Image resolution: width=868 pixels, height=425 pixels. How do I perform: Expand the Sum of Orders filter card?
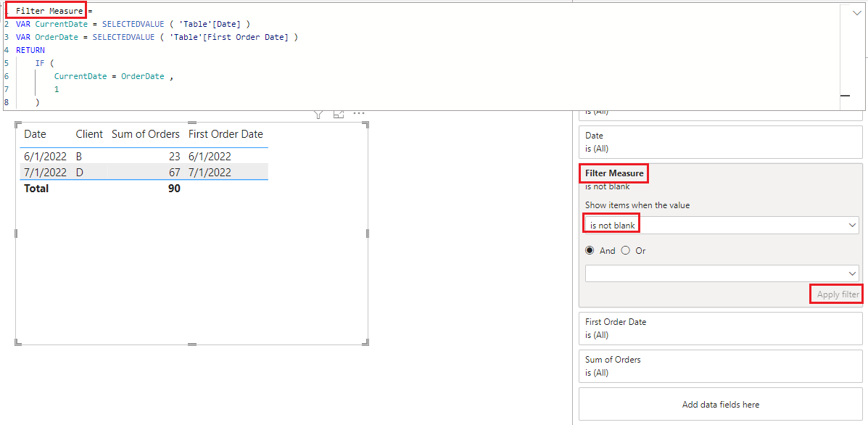point(720,366)
